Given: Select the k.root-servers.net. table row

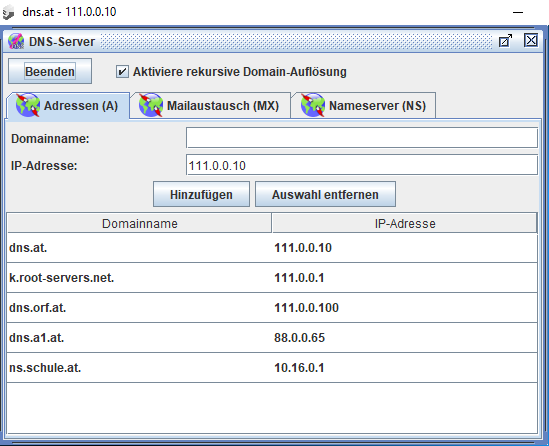Looking at the screenshot, I should point(272,278).
